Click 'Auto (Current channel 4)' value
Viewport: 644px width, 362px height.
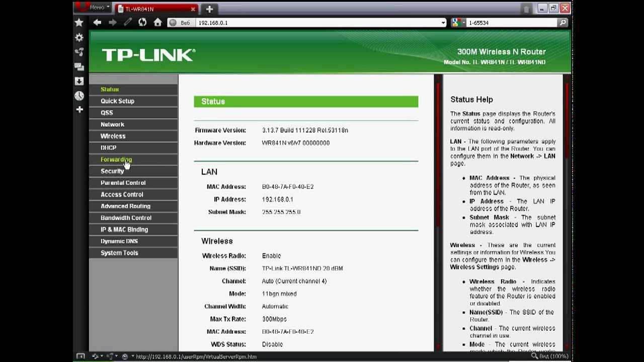[294, 281]
